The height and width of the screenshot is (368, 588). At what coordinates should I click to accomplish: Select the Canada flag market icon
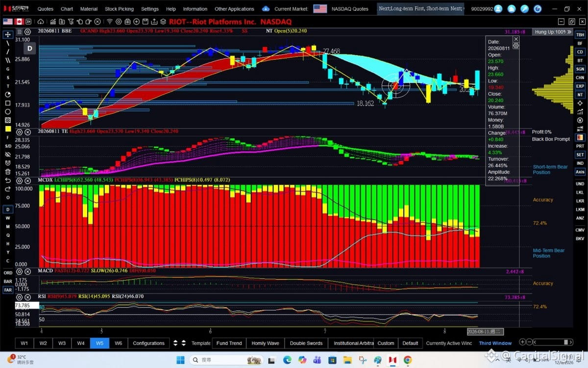20,22
